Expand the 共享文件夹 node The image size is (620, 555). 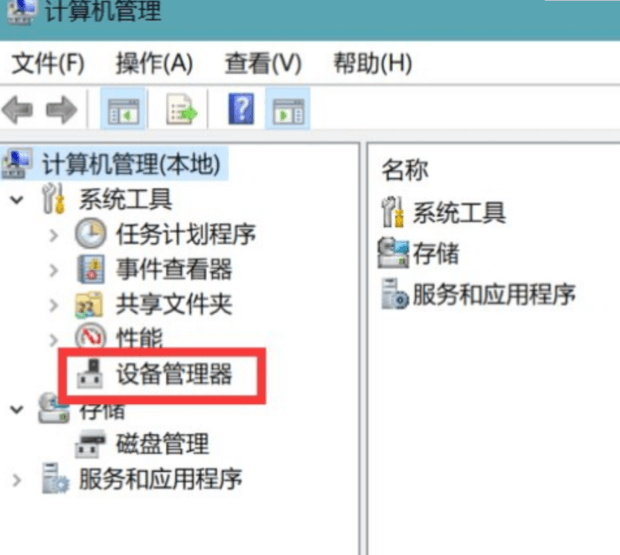point(53,305)
